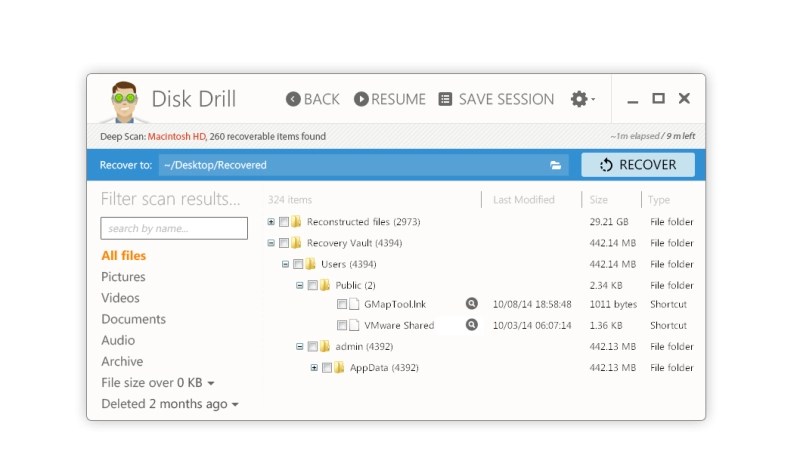800x467 pixels.
Task: Click the Users folder icon
Action: pyautogui.click(x=310, y=264)
